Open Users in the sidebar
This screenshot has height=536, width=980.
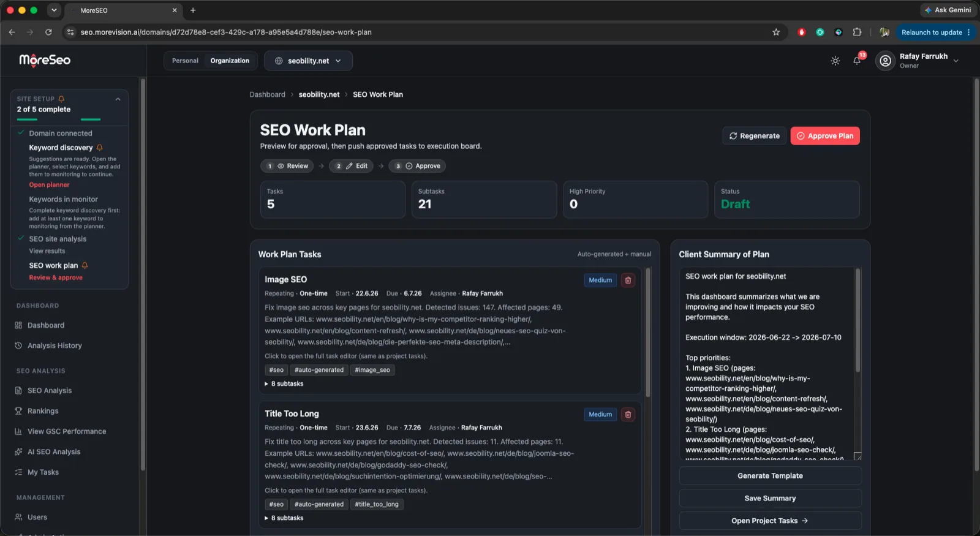pos(31,517)
